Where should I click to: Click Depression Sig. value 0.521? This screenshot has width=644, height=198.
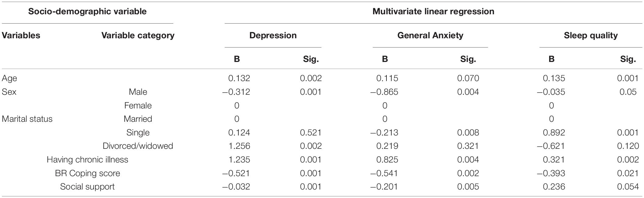tap(311, 132)
